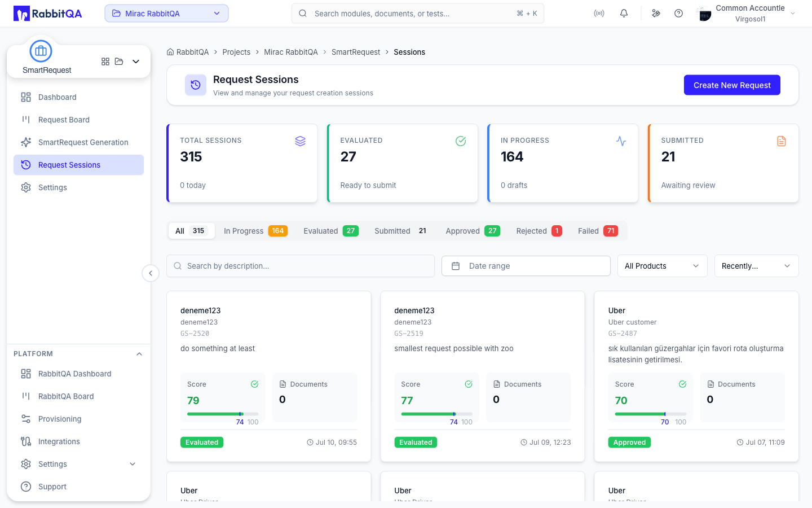Focus the Search by description field
This screenshot has width=812, height=508.
click(x=301, y=266)
